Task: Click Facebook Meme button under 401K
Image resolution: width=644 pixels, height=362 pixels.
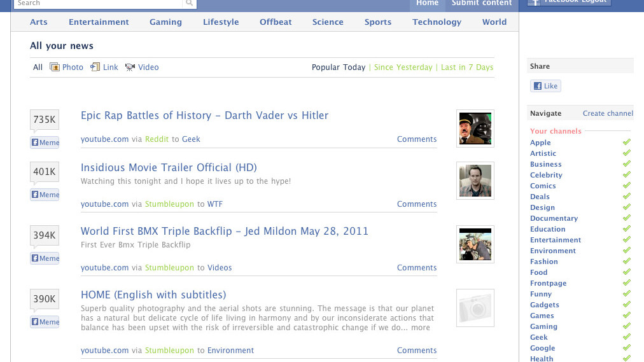Action: pyautogui.click(x=45, y=195)
